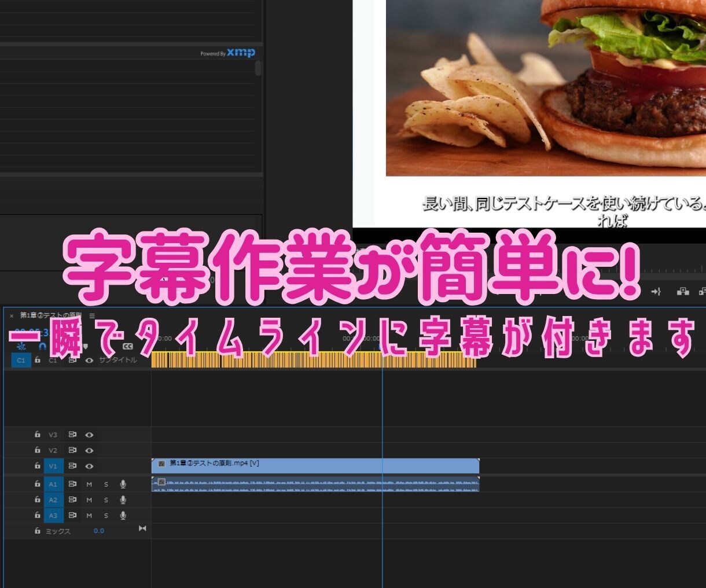Viewport: 706px width, 588px height.
Task: Toggle insert sequences as nests icon
Action: (21, 346)
